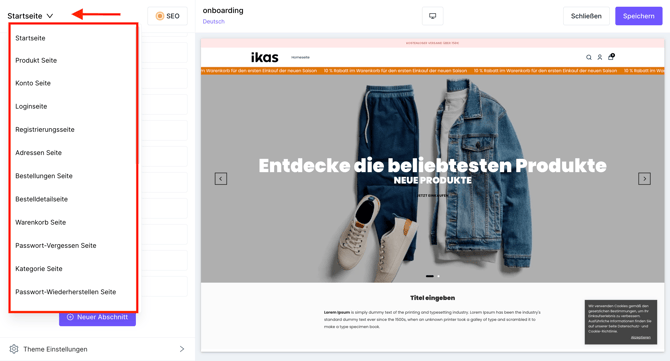This screenshot has height=361, width=670.
Task: Click the Lorem Ipsum paragraph text
Action: tap(432, 319)
